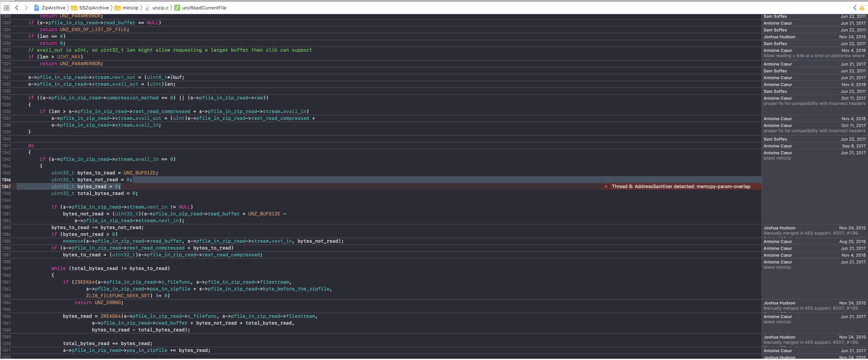Set a breakpoint on line 1347 gutter
The image size is (868, 360).
point(6,186)
